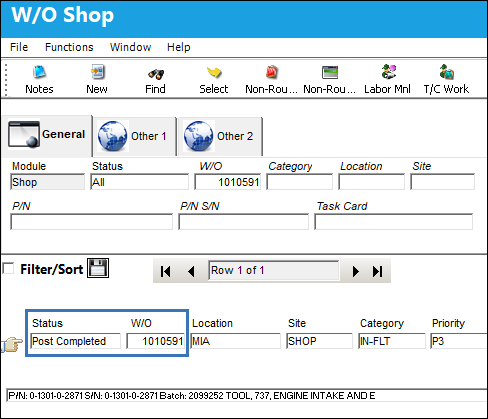Go to next row in navigator

355,271
